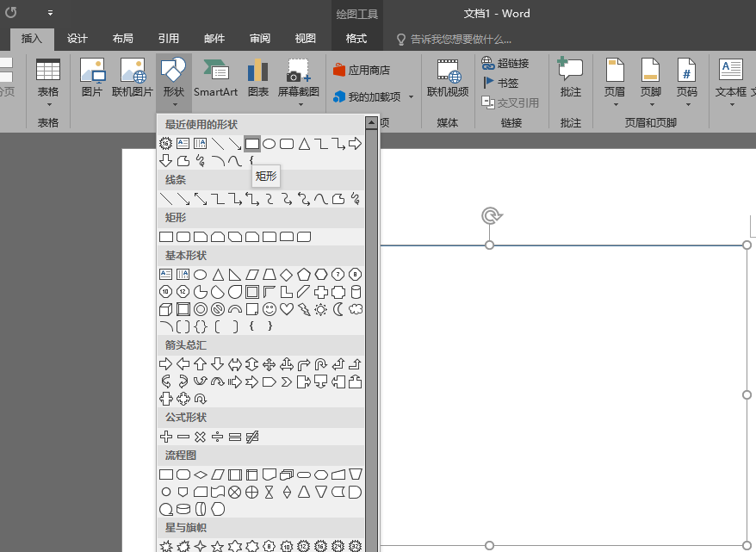Click the 告诉我您想要做什么 search box

tap(454, 40)
